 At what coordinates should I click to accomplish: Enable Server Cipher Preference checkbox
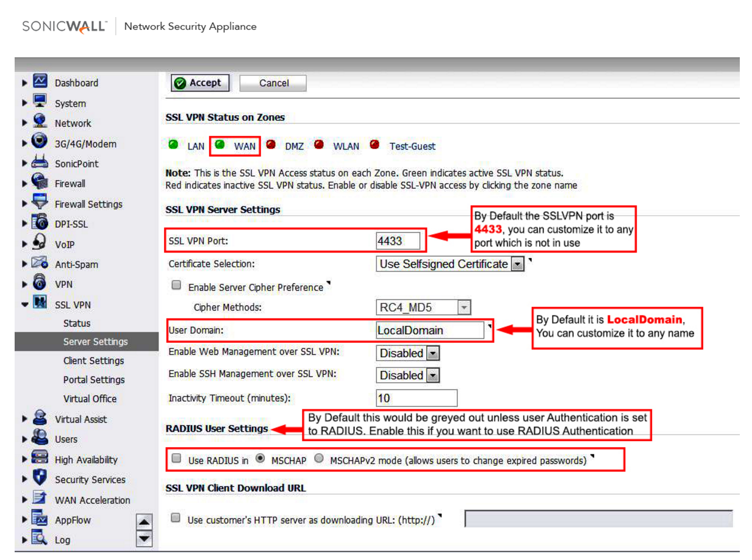pos(176,285)
